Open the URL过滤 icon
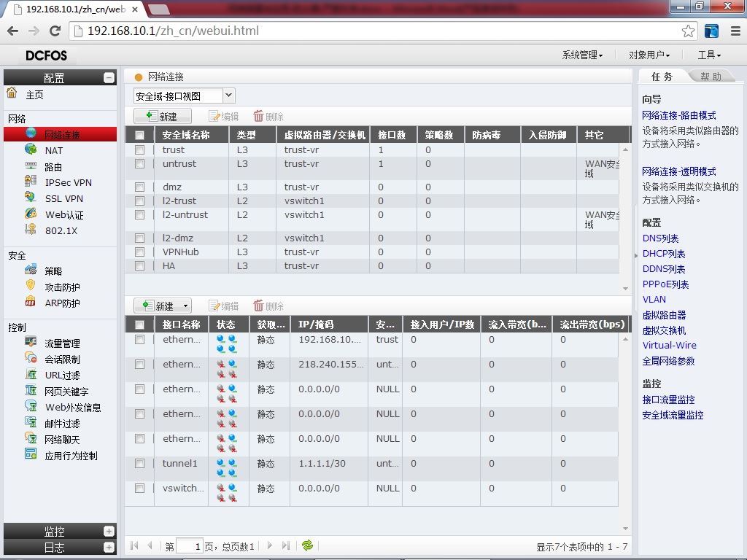Screen dimensions: 747x560 click(31, 374)
